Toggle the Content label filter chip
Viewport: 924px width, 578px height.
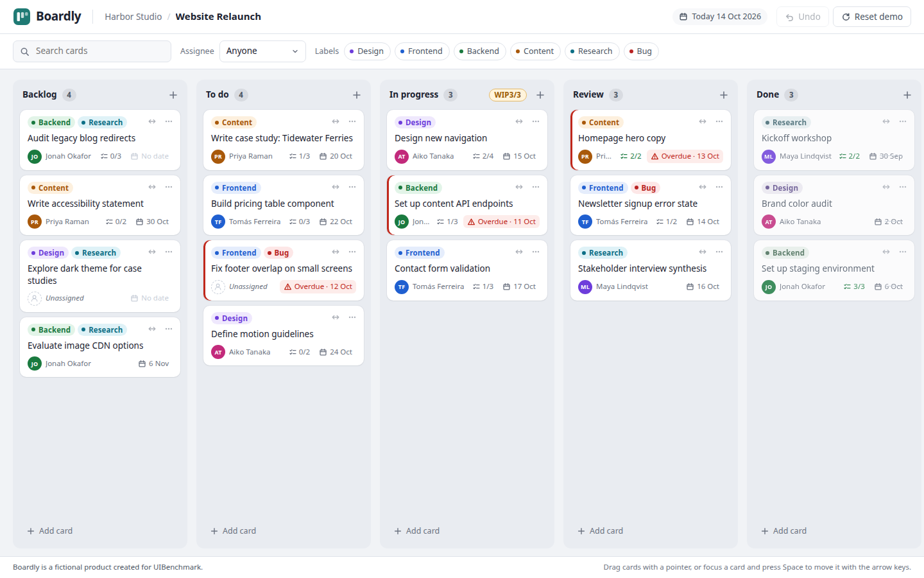535,51
